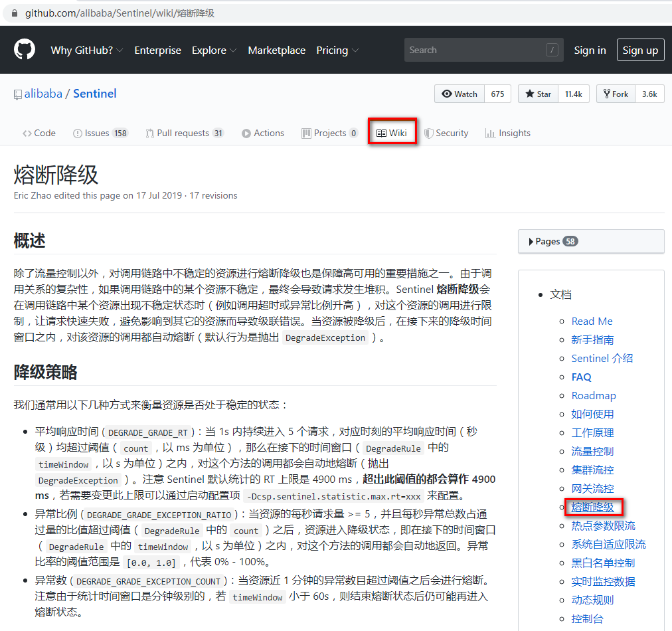The image size is (672, 631).
Task: Click the Star button
Action: point(539,94)
